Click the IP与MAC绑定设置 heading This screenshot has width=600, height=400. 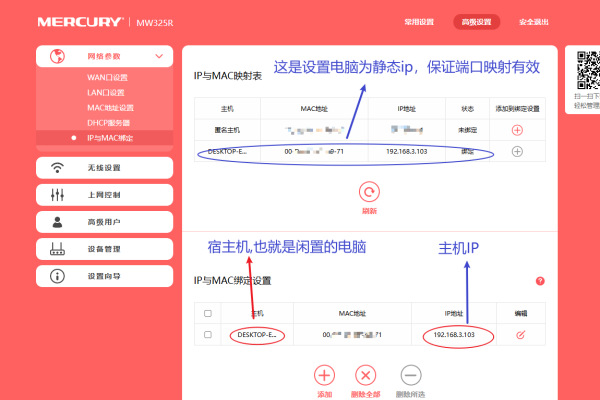point(232,281)
